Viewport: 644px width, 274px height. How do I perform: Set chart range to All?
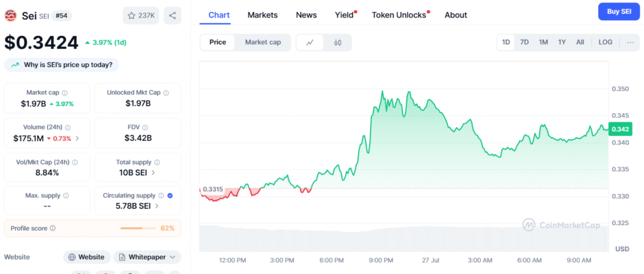click(580, 42)
